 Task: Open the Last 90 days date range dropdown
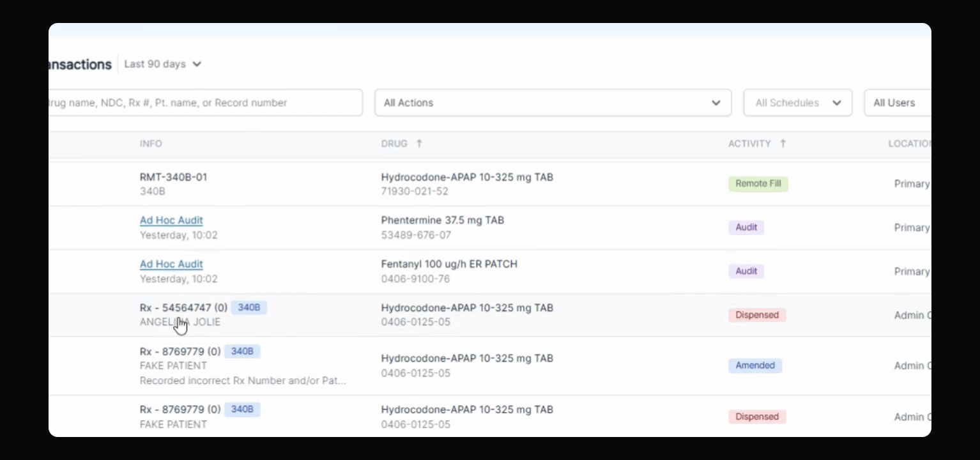point(163,64)
